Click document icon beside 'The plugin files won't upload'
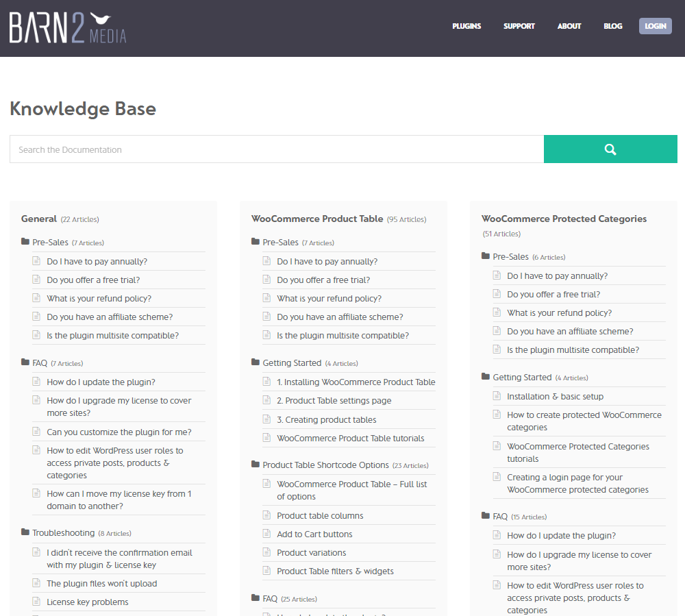This screenshot has height=616, width=685. (36, 583)
